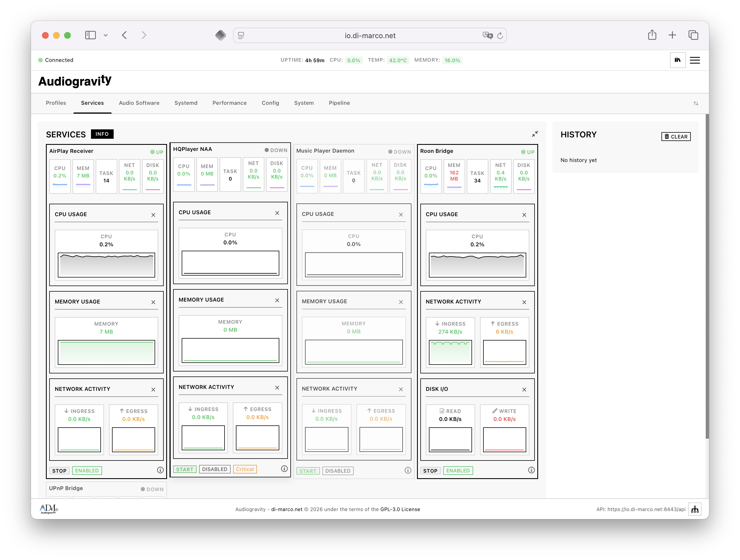Start the Music Player Daemon service
The image size is (740, 560).
point(308,471)
